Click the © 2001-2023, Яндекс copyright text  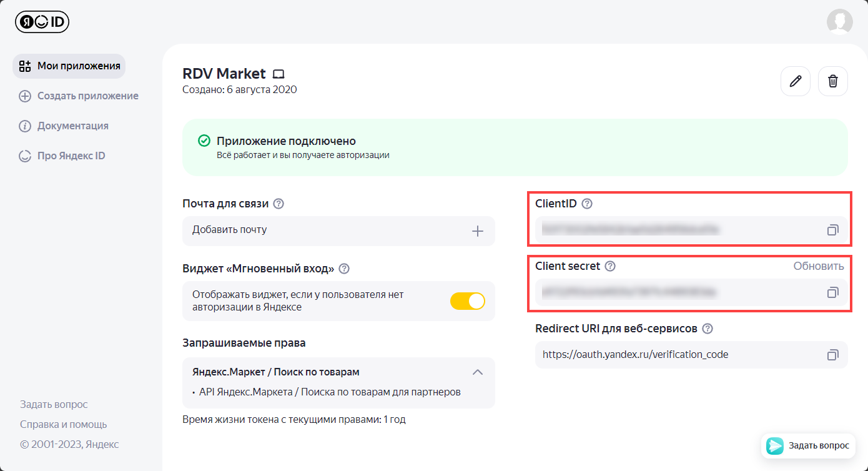pos(69,445)
